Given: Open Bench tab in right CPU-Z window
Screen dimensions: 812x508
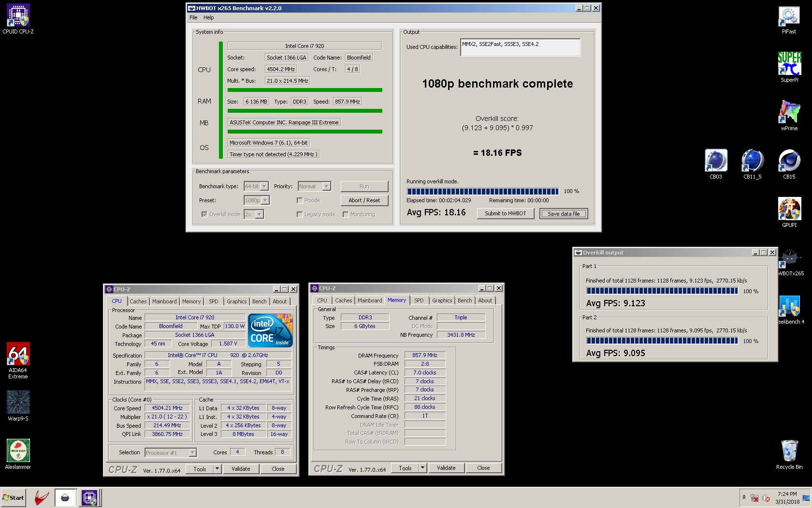Looking at the screenshot, I should coord(465,300).
